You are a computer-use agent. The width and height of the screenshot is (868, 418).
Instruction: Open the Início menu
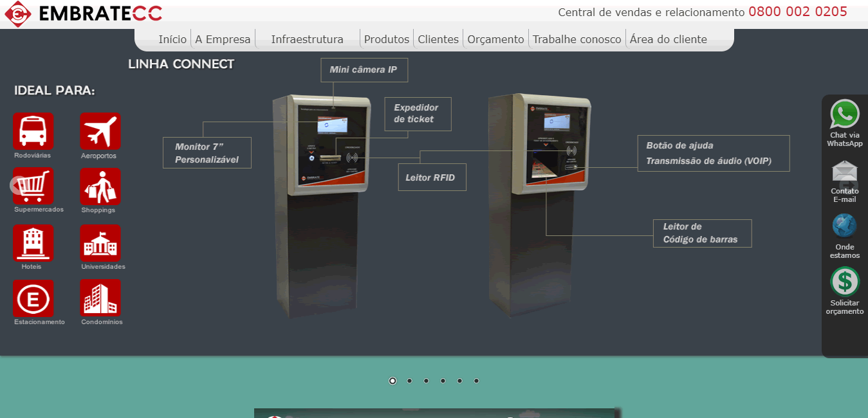click(x=172, y=39)
